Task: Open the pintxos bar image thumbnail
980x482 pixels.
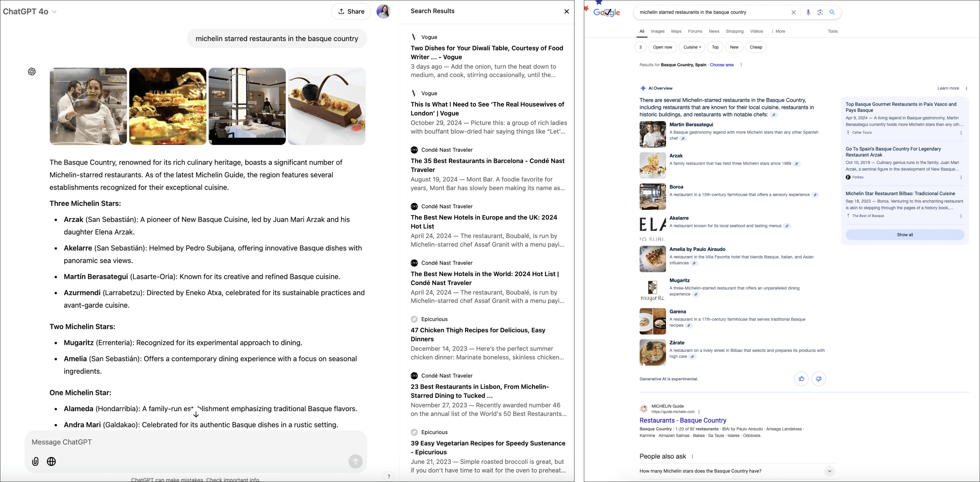Action: 168,106
